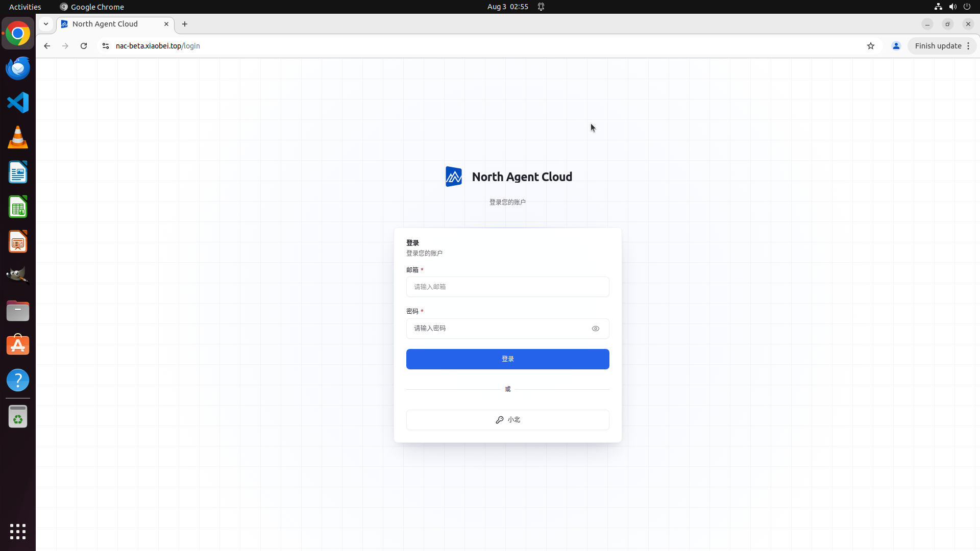
Task: Click the North Agent Cloud heading text
Action: click(x=522, y=177)
